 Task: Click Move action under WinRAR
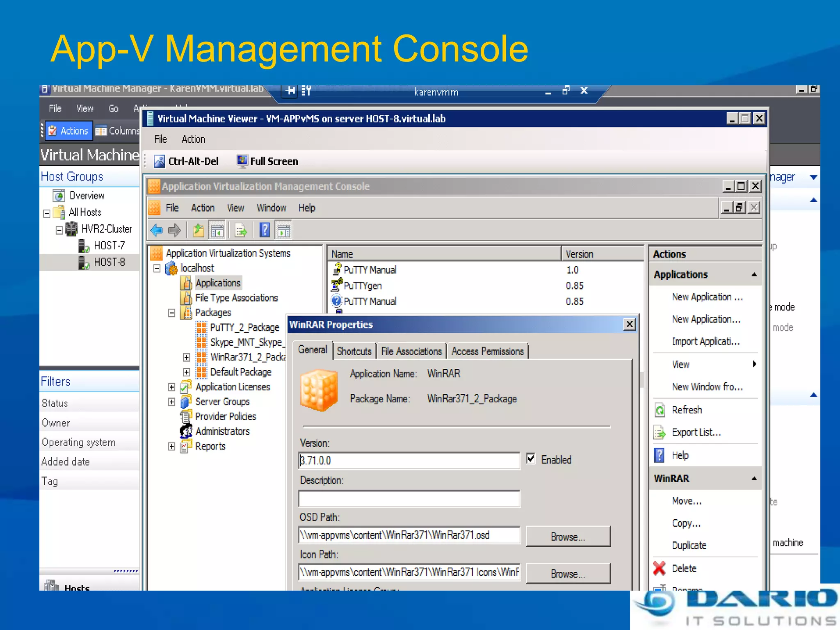(687, 501)
